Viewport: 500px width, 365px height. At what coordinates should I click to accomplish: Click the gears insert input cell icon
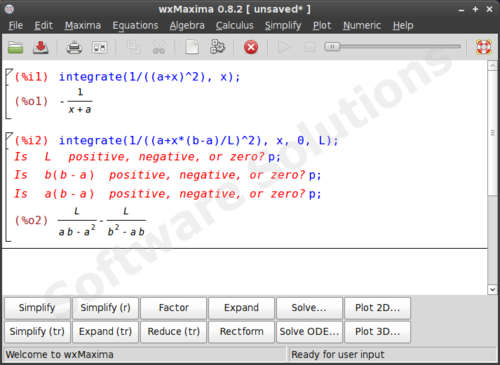click(x=217, y=47)
